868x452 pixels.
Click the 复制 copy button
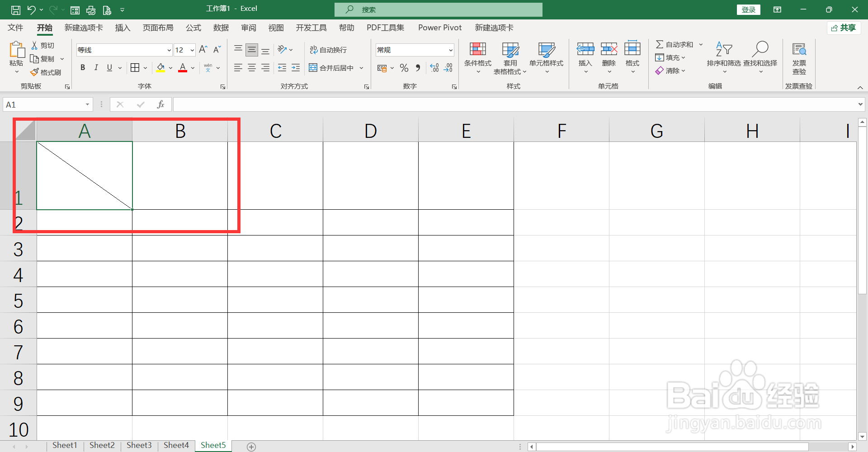coord(42,59)
